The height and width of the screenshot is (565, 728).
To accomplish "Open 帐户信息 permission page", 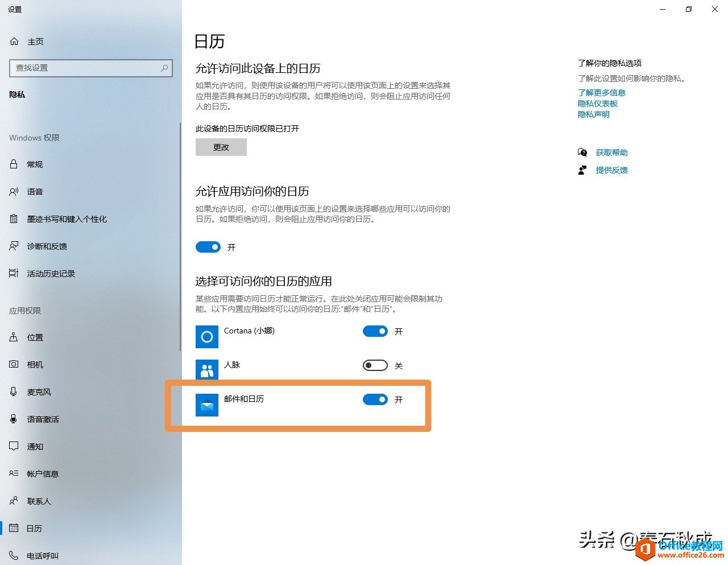I will [43, 474].
